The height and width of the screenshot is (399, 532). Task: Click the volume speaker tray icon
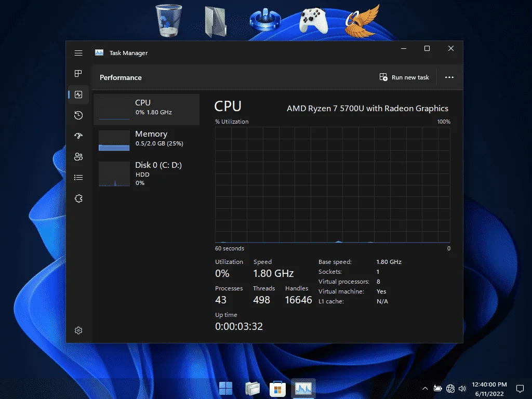pos(462,389)
